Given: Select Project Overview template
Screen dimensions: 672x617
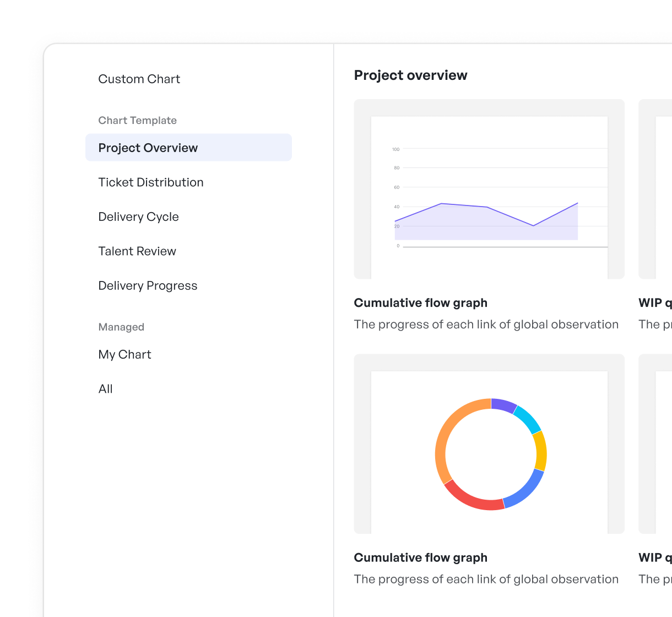Looking at the screenshot, I should click(x=188, y=148).
